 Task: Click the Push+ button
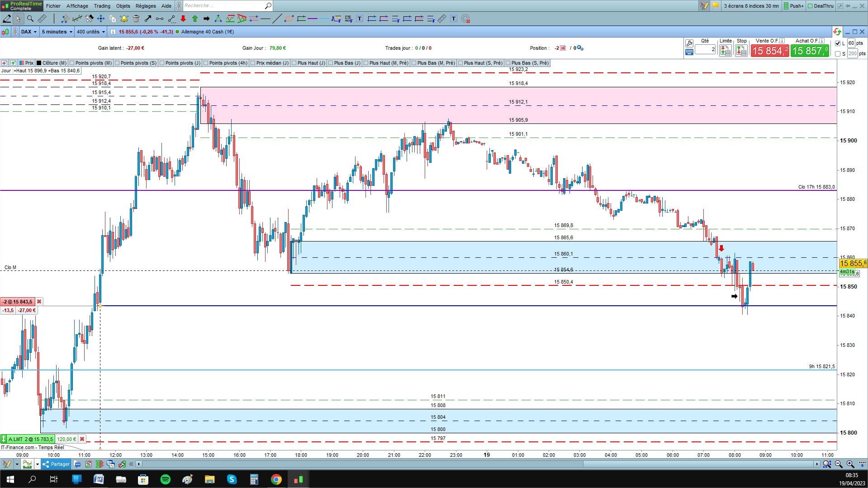(x=794, y=6)
